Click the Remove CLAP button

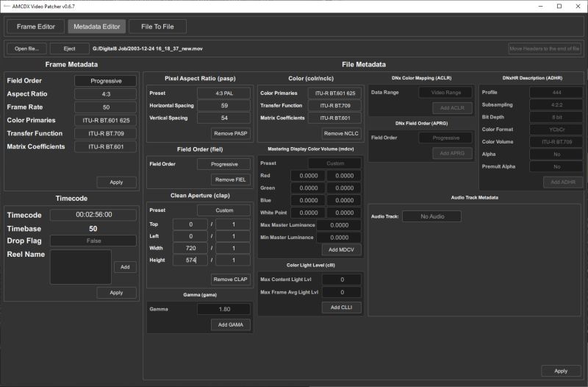coord(231,280)
